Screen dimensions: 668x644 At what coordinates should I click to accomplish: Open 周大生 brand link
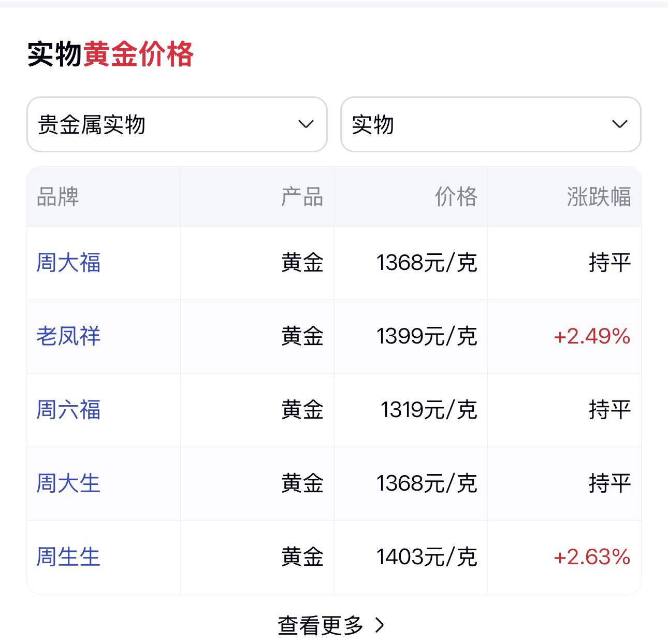click(x=68, y=483)
